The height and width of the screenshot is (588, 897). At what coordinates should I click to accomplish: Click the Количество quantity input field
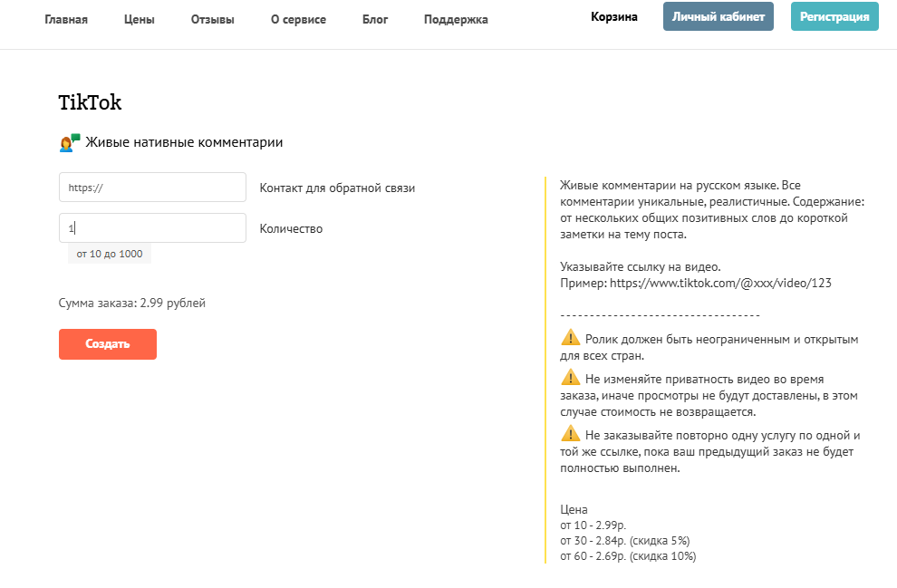point(152,227)
